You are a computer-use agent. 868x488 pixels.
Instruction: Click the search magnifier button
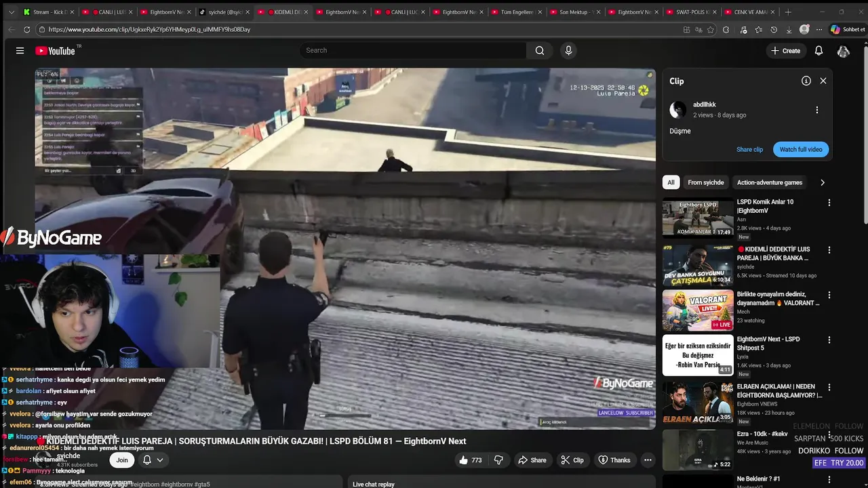(x=540, y=50)
